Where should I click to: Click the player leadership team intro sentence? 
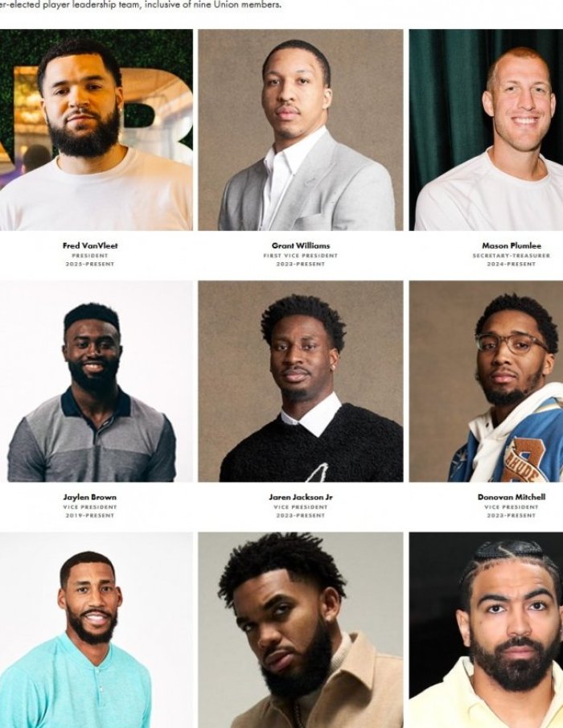[140, 6]
